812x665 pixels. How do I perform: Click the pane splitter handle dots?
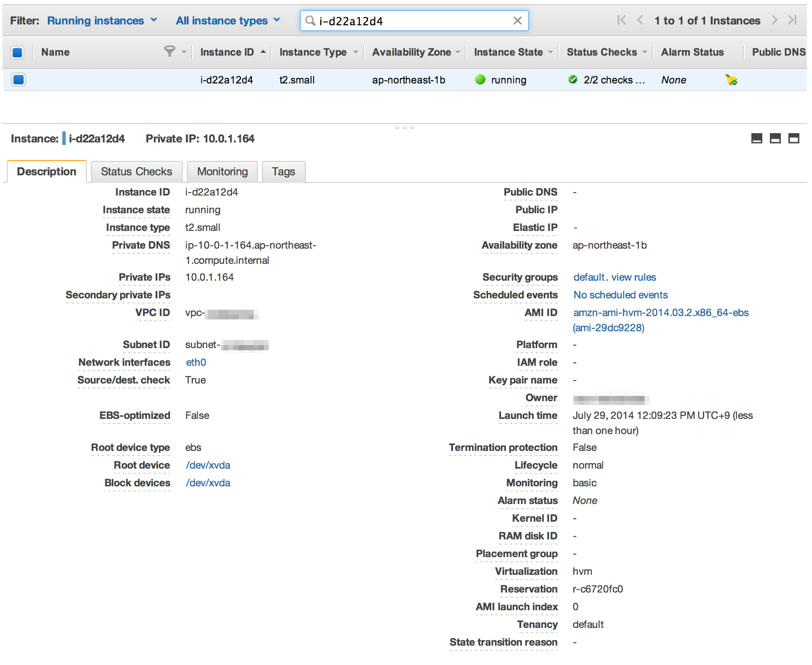(405, 127)
